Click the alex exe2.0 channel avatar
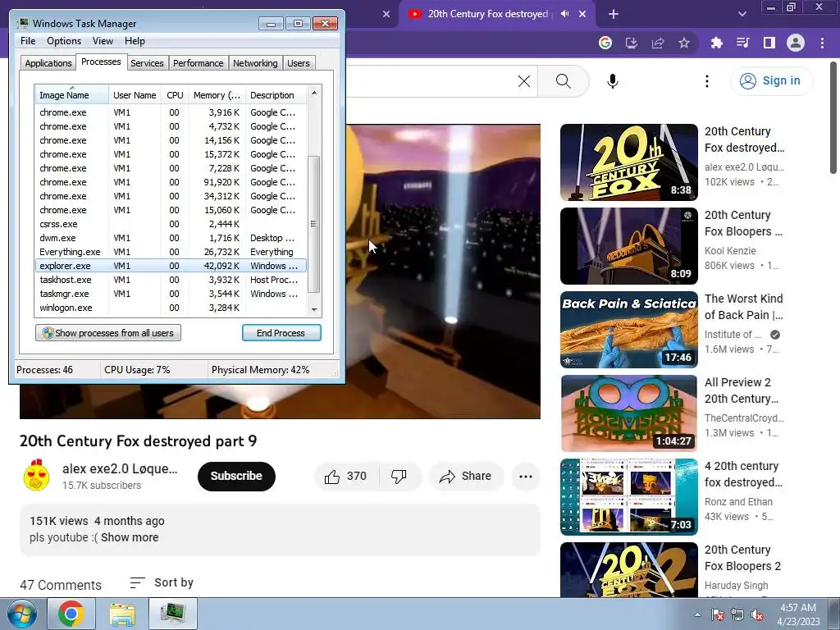 tap(36, 475)
